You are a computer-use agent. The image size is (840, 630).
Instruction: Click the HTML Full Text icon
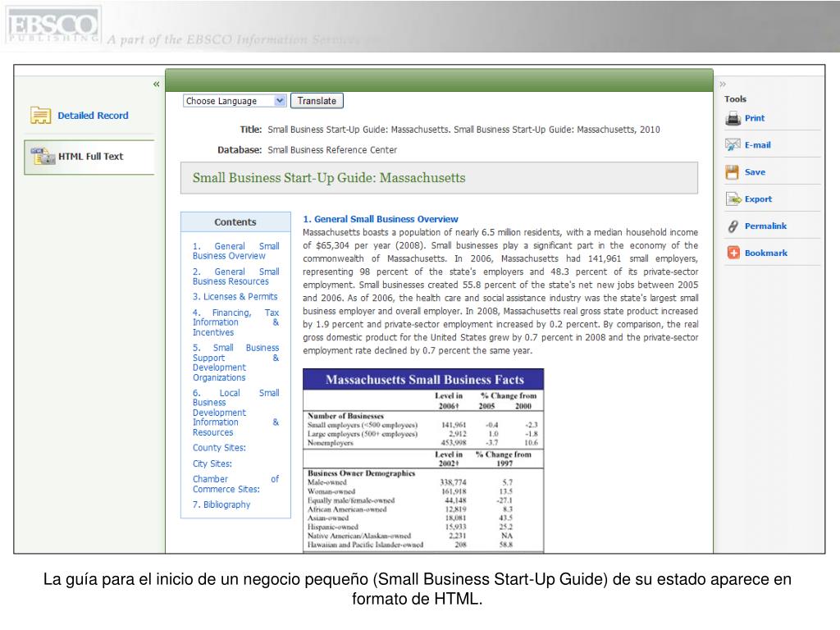tap(43, 157)
